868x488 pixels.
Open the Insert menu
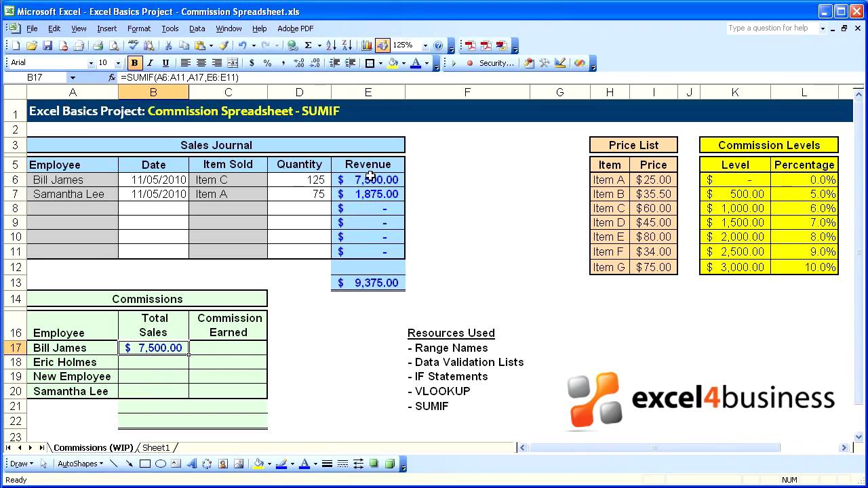[106, 28]
